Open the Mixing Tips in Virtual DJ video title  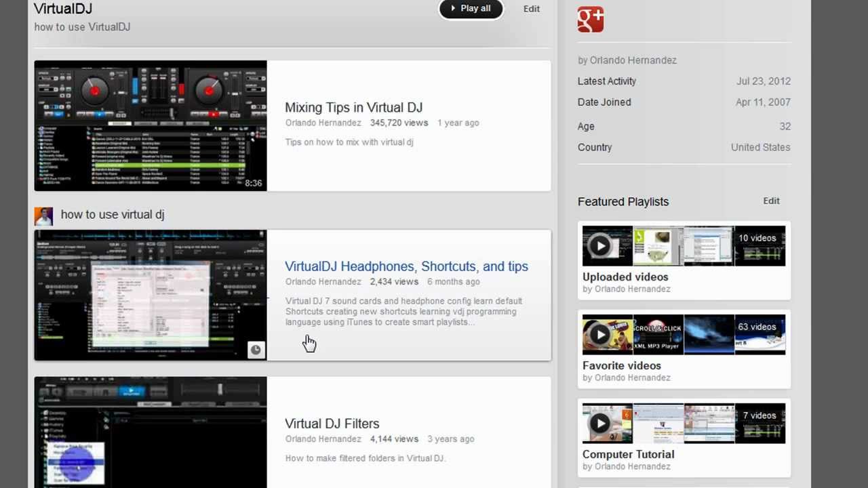(x=353, y=107)
